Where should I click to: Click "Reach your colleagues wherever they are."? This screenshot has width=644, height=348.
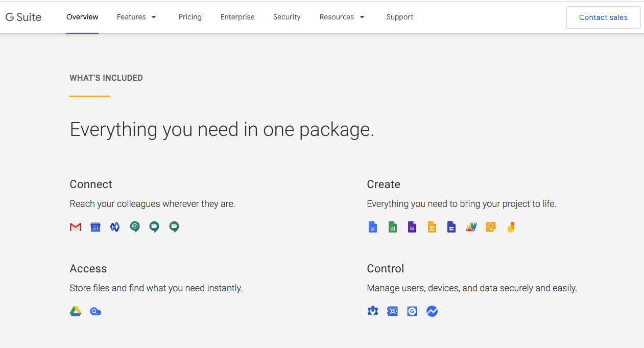[153, 204]
